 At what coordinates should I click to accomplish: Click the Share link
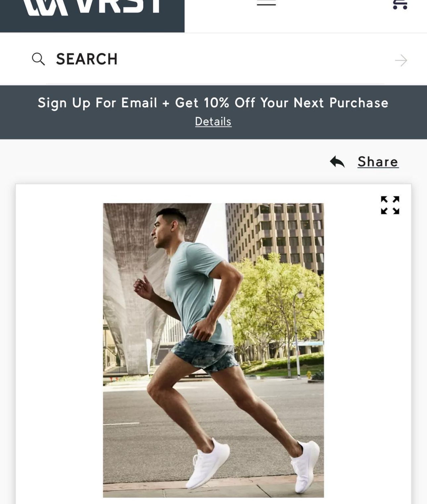[378, 162]
